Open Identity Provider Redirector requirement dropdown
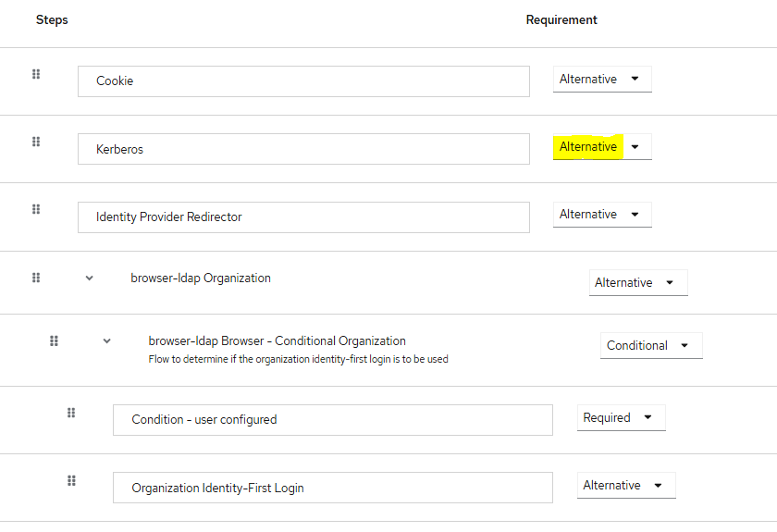Screen dimensions: 777x532 pyautogui.click(x=602, y=215)
